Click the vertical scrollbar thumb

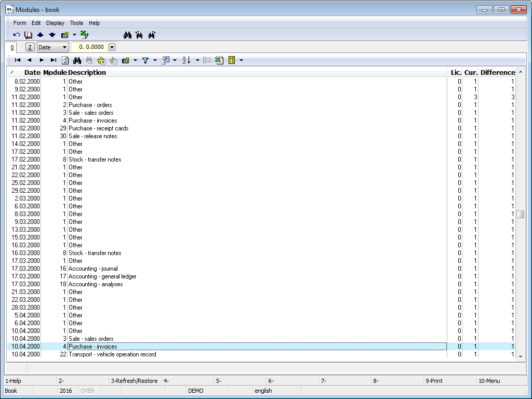(521, 214)
